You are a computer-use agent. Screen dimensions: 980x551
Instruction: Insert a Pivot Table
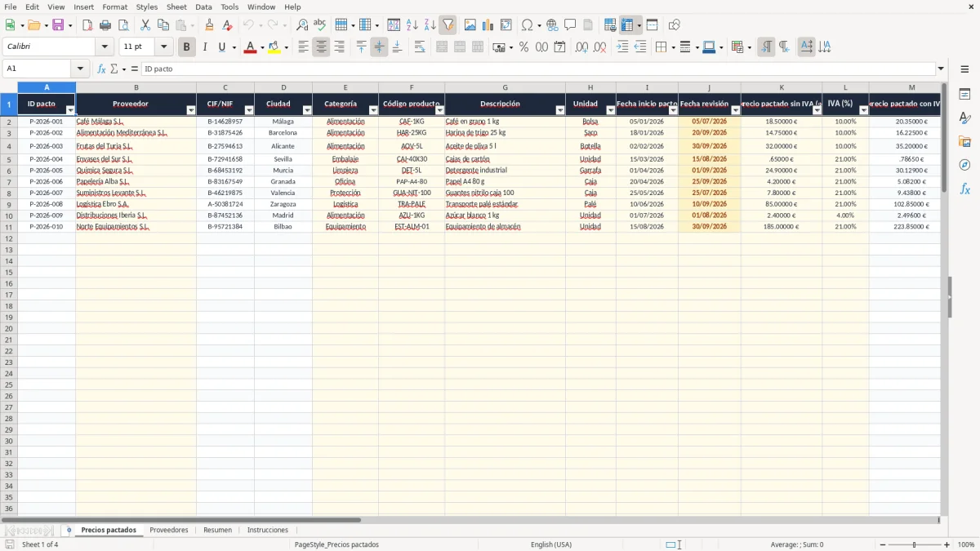506,25
